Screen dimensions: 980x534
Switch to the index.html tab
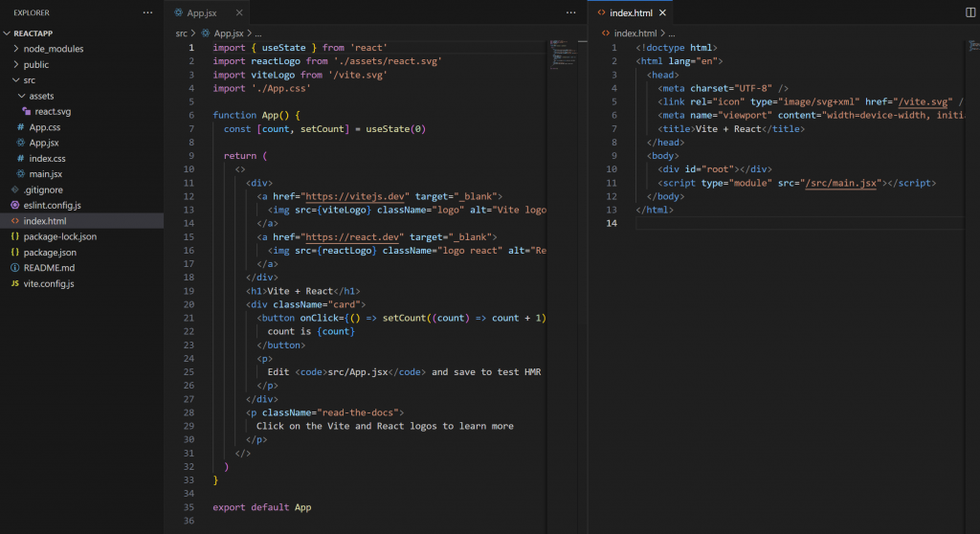click(x=631, y=12)
